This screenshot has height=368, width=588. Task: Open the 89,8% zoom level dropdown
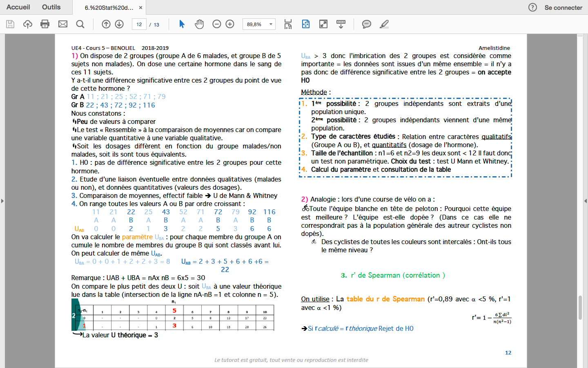[271, 25]
